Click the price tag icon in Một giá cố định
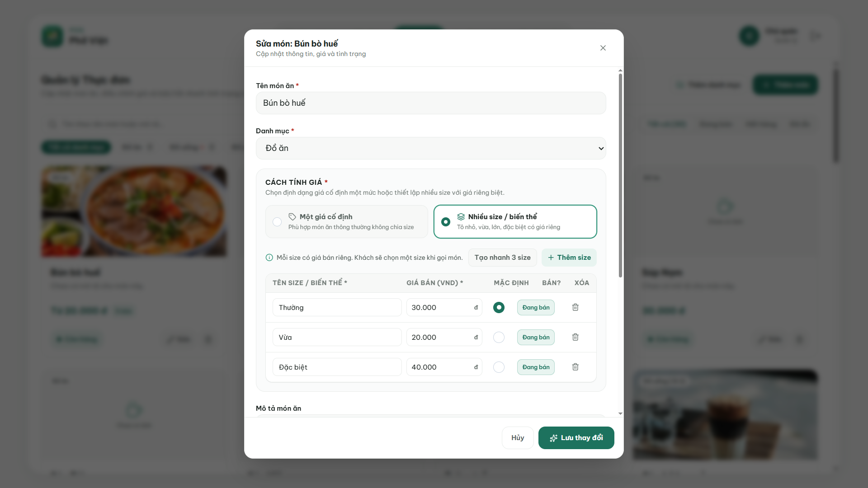The height and width of the screenshot is (488, 868). click(292, 217)
